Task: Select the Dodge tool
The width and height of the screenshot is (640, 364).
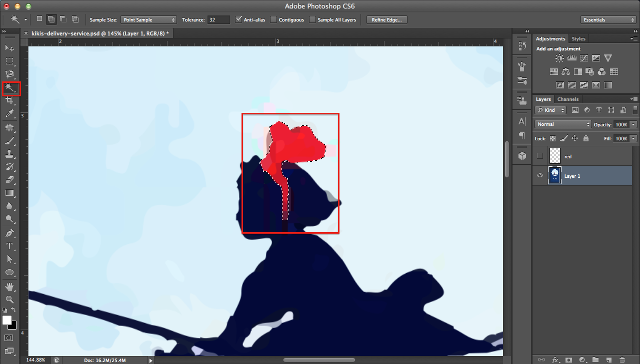Action: (x=9, y=219)
